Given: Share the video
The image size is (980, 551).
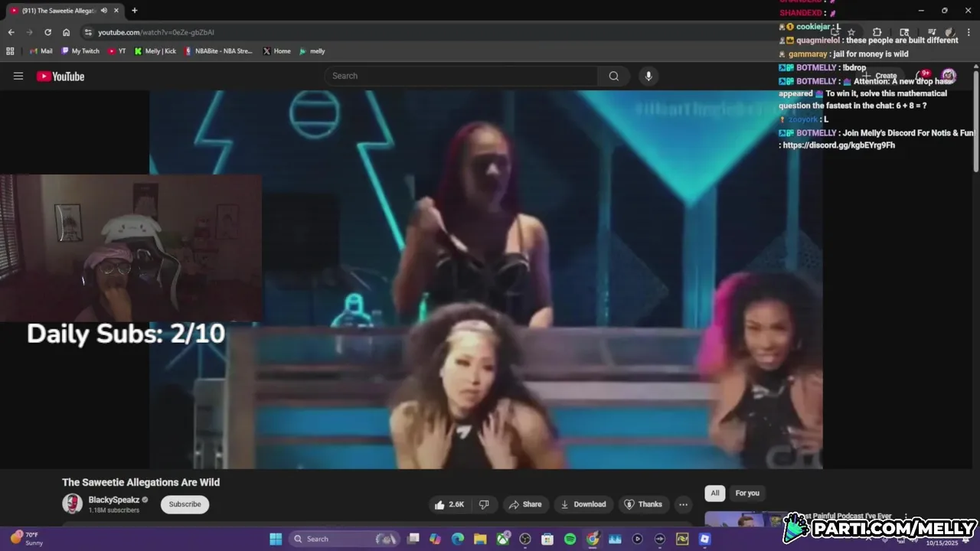Looking at the screenshot, I should [x=525, y=504].
